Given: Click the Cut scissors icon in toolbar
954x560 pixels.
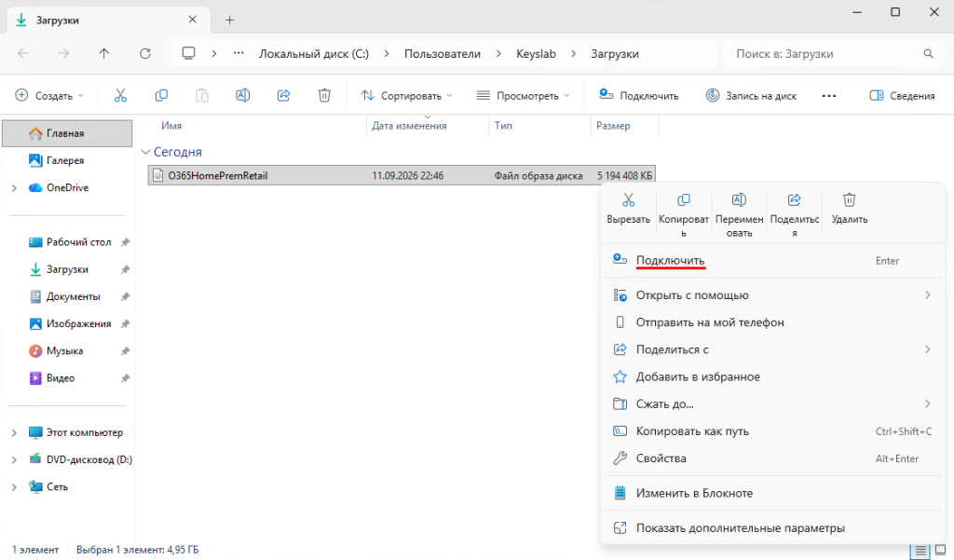Looking at the screenshot, I should tap(120, 96).
